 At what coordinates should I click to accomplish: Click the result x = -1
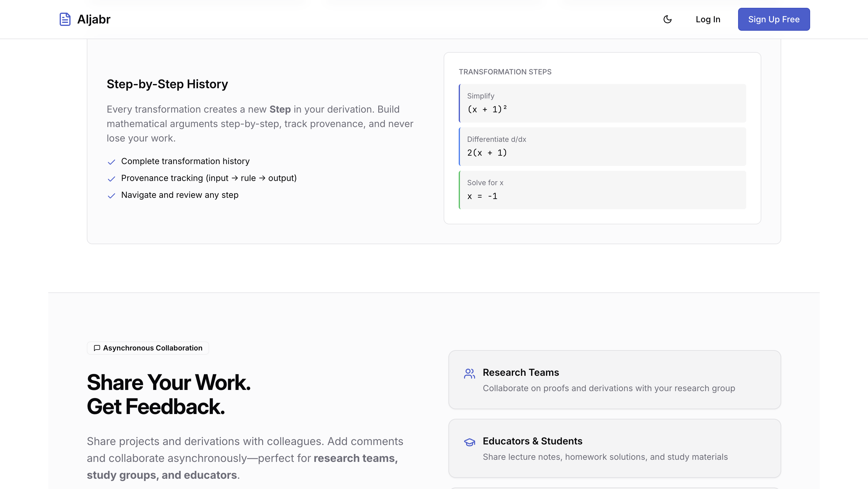(x=482, y=196)
